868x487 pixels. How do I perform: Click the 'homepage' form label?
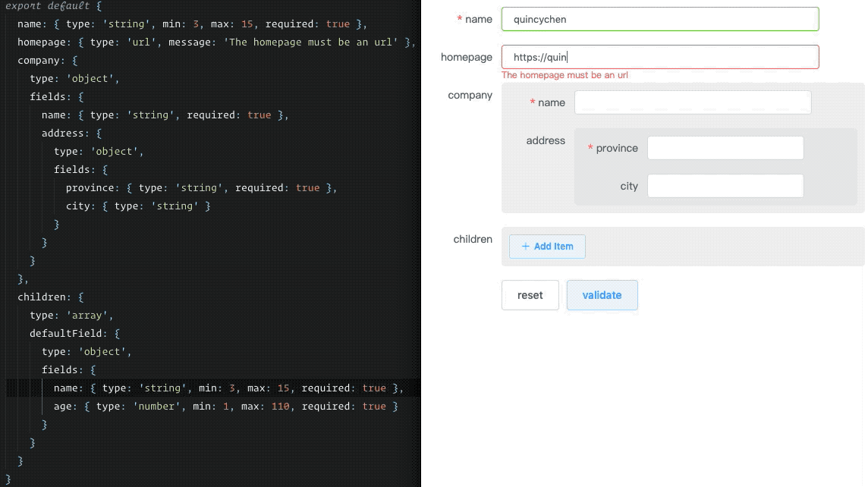(466, 57)
